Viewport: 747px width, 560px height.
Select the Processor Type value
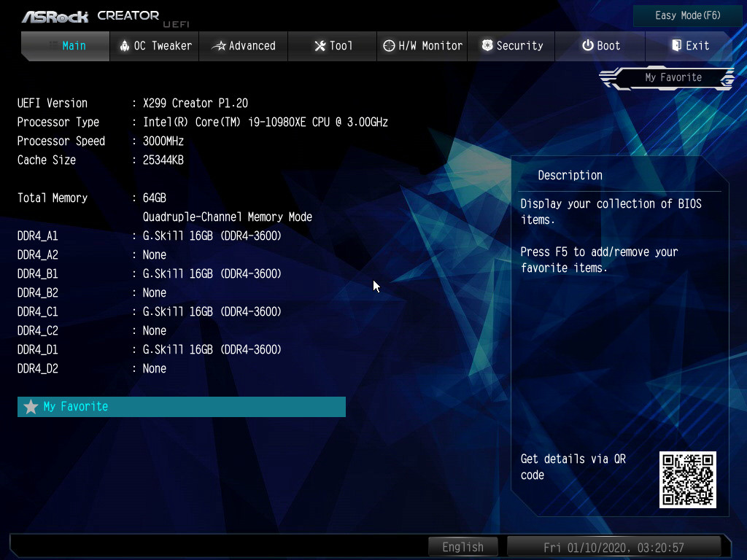[265, 122]
